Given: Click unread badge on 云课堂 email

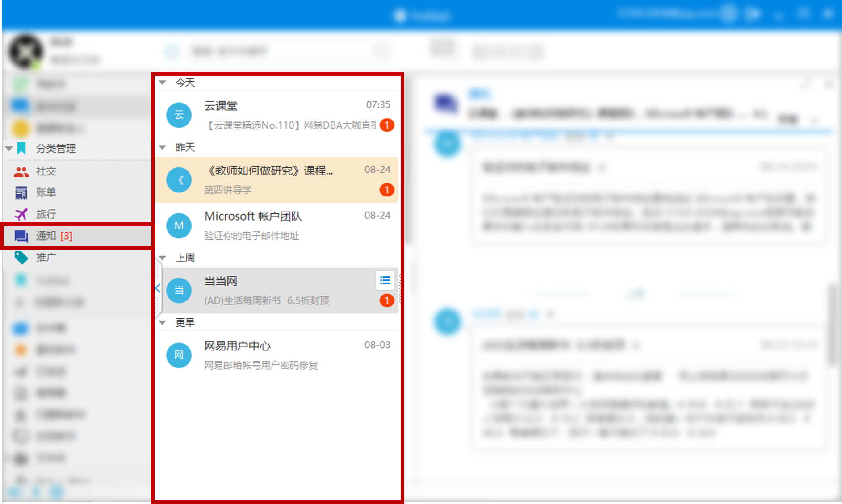Looking at the screenshot, I should [x=387, y=125].
